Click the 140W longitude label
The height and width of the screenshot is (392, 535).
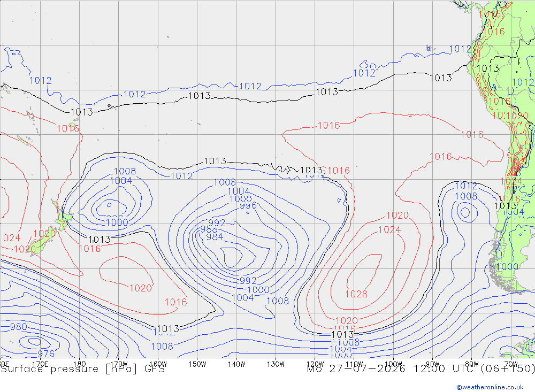(236, 364)
